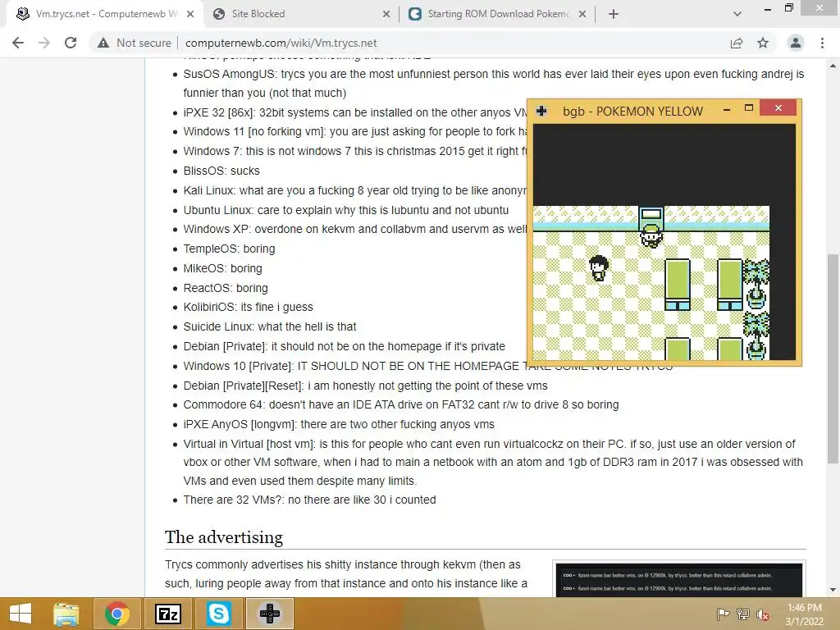Close the bgb Pokemon Yellow window
Image resolution: width=840 pixels, height=630 pixels.
pos(778,108)
